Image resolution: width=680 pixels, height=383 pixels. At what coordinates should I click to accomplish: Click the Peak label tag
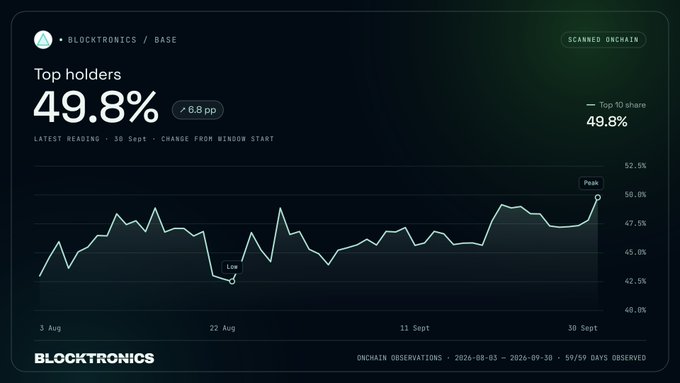coord(591,183)
